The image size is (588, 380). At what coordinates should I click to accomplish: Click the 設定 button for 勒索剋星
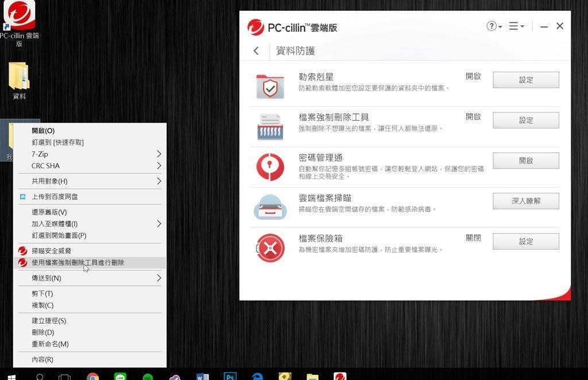point(525,80)
